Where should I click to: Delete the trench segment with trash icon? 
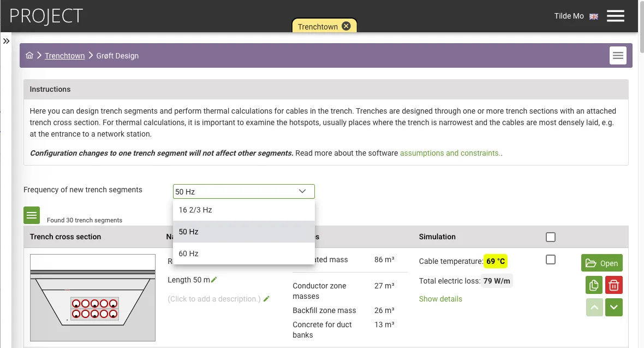[x=613, y=285]
